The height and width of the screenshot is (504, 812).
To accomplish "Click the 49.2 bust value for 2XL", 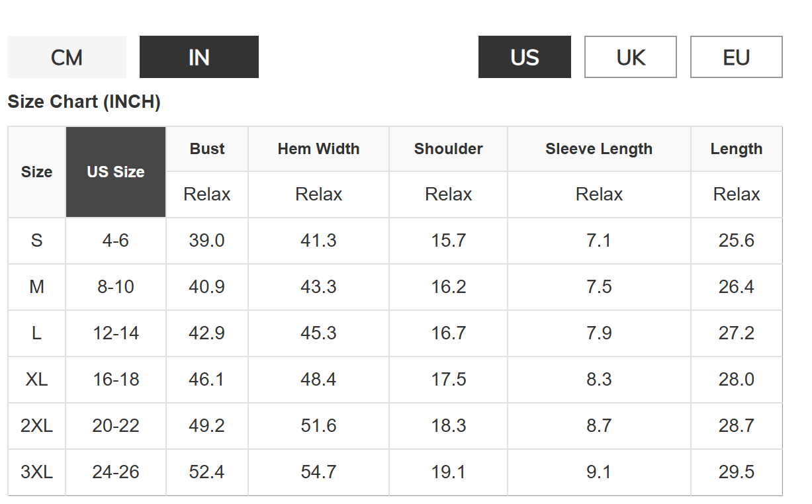I will click(x=206, y=426).
